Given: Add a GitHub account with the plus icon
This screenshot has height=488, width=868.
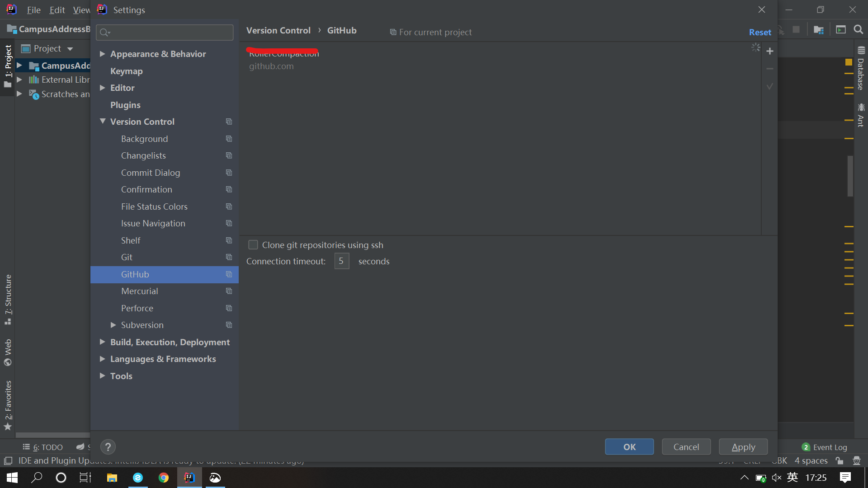Looking at the screenshot, I should [x=770, y=51].
